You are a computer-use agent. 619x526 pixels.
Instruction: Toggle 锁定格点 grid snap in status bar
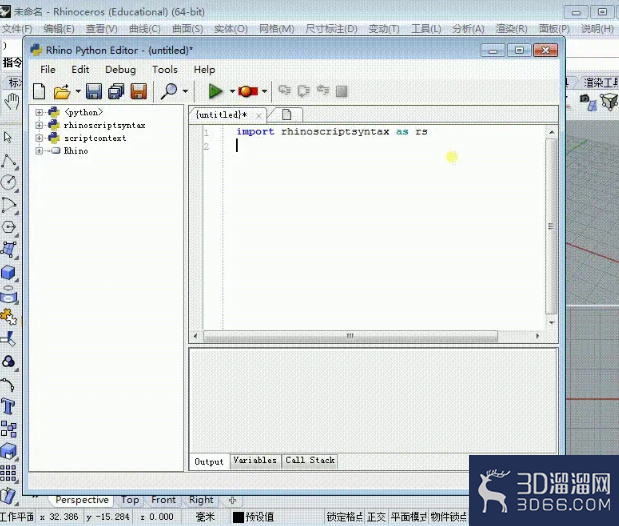point(343,517)
